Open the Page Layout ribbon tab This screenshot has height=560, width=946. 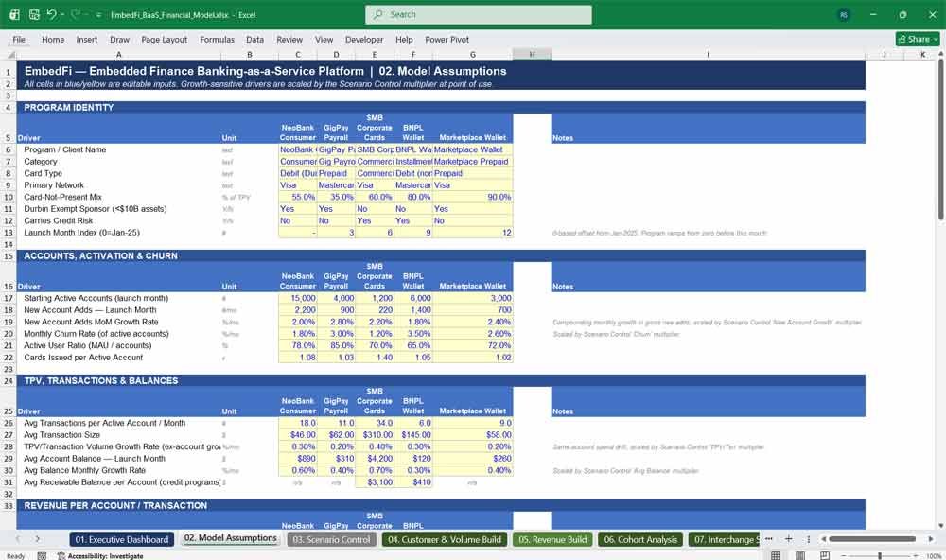(x=164, y=39)
